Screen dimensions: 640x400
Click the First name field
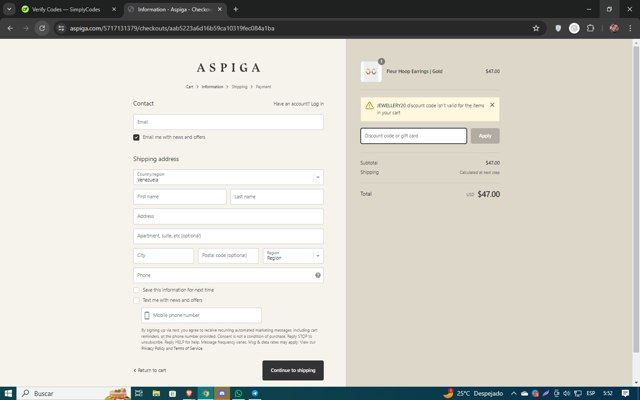point(180,197)
